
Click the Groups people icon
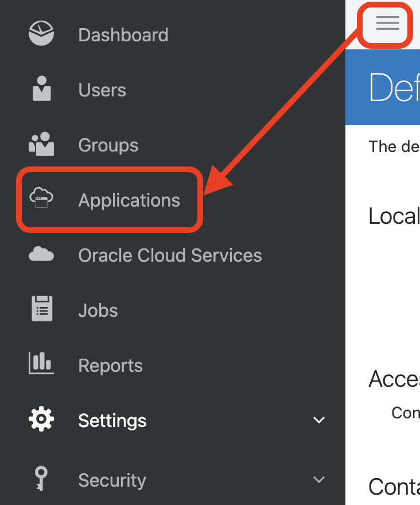coord(41,145)
